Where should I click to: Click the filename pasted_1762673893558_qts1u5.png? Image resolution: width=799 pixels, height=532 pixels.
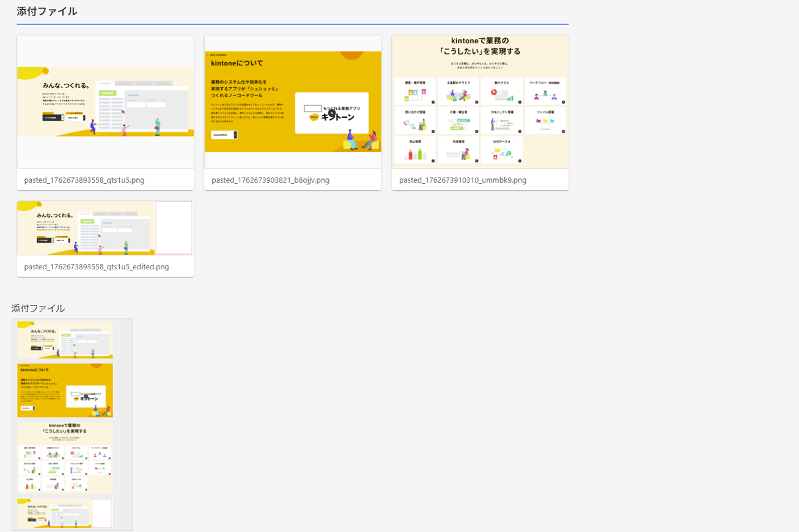pyautogui.click(x=84, y=180)
